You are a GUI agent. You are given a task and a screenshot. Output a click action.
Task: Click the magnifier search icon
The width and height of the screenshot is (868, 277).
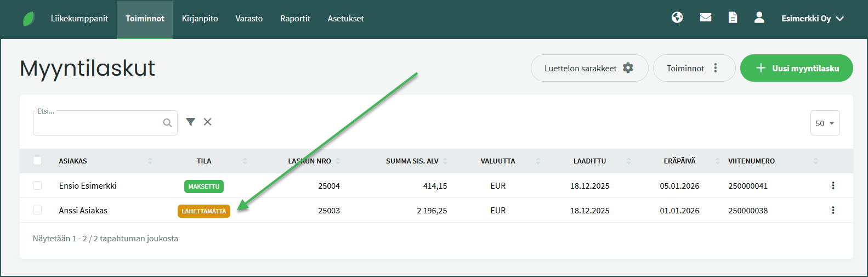click(167, 123)
